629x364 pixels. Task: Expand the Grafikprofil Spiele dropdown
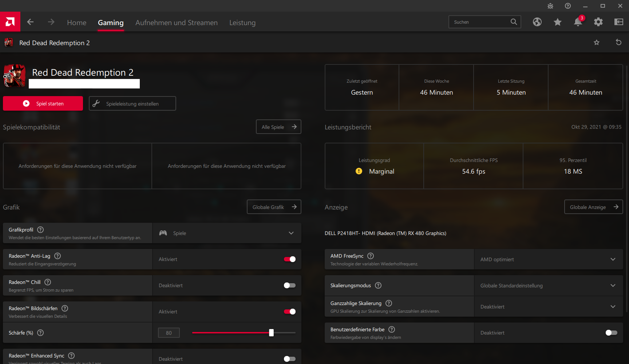pyautogui.click(x=227, y=233)
